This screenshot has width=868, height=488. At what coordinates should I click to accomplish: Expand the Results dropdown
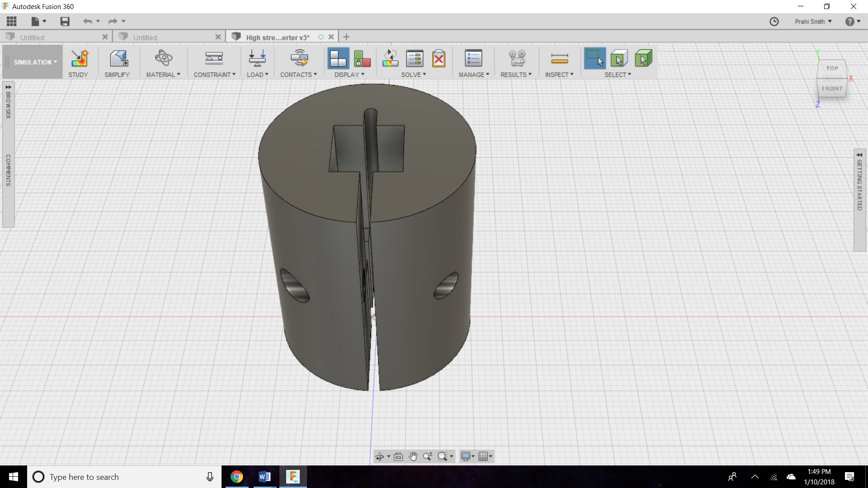click(x=516, y=75)
